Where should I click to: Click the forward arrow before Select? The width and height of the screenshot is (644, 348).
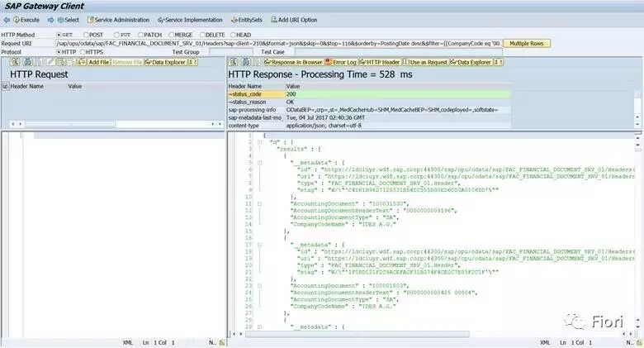point(50,20)
